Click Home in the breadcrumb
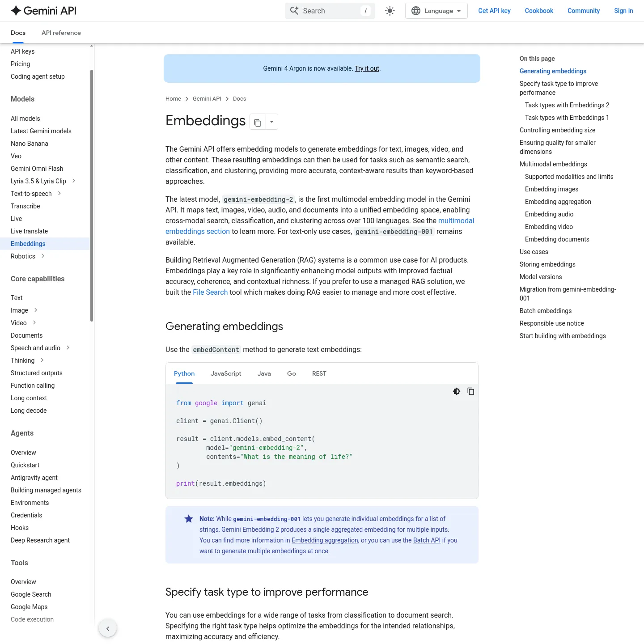Screen dimensions: 644x644 (x=173, y=99)
